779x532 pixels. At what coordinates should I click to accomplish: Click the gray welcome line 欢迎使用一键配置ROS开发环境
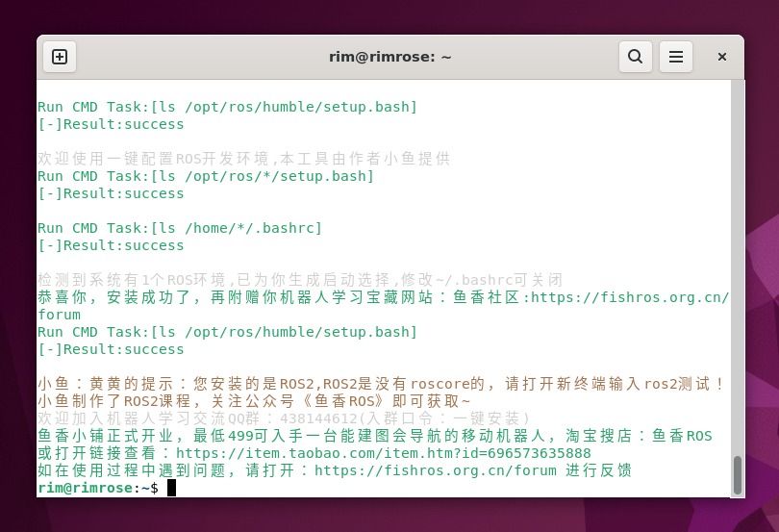pyautogui.click(x=244, y=159)
